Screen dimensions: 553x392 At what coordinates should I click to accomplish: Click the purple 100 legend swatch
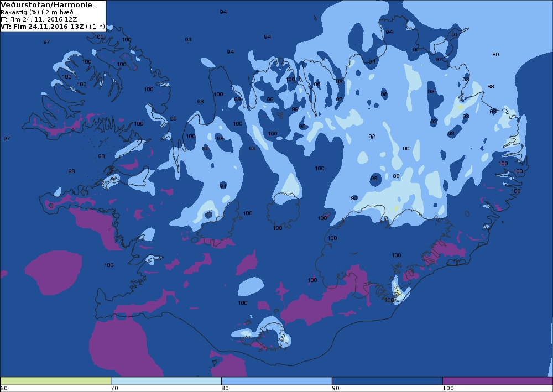[x=497, y=381]
